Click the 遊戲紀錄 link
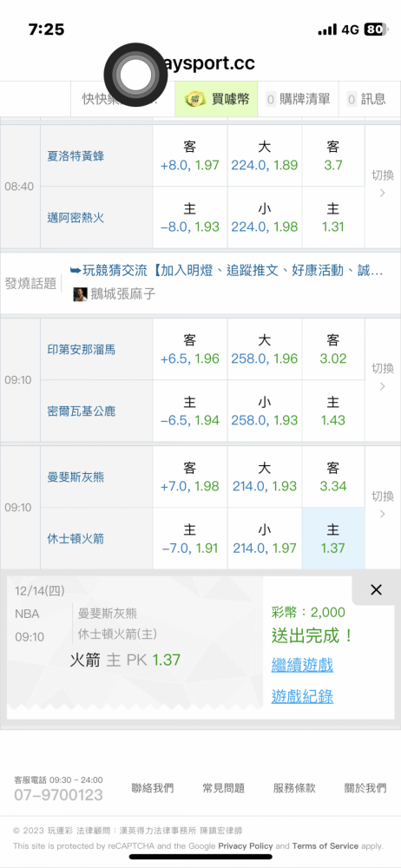 [x=302, y=696]
